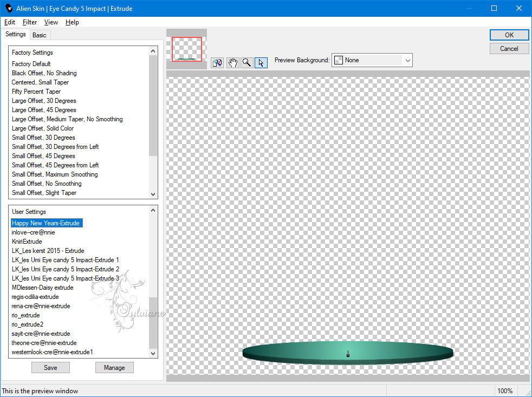This screenshot has width=532, height=397.
Task: Open the Help menu
Action: tap(72, 22)
